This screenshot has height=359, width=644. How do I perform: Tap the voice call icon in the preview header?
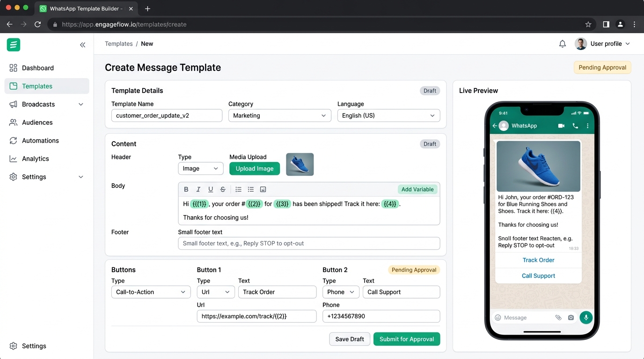click(x=575, y=126)
